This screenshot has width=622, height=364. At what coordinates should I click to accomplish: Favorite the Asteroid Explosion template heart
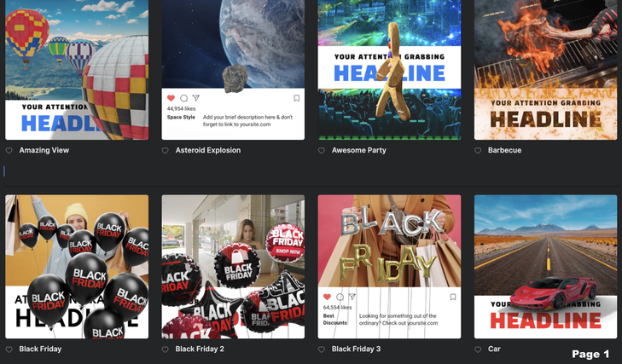(166, 151)
